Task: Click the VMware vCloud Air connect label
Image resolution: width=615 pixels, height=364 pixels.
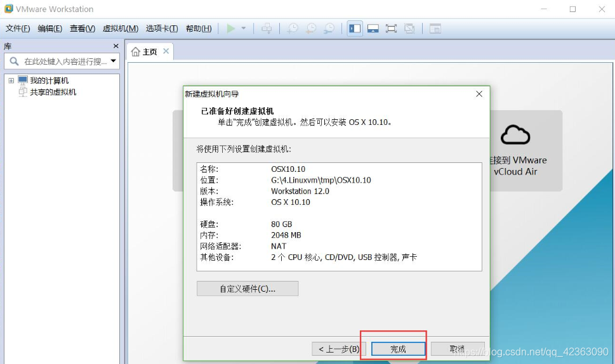Action: (x=517, y=166)
